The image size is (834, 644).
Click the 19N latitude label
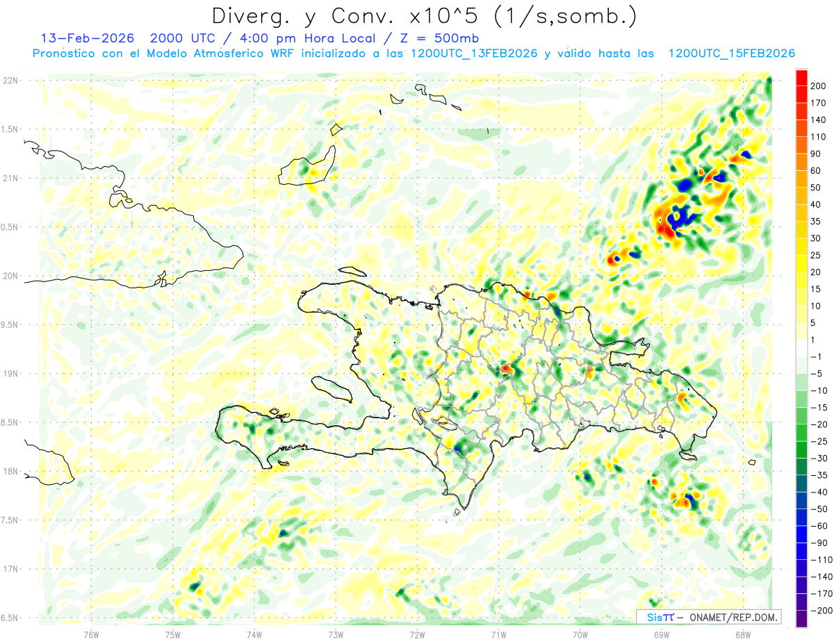click(x=10, y=374)
